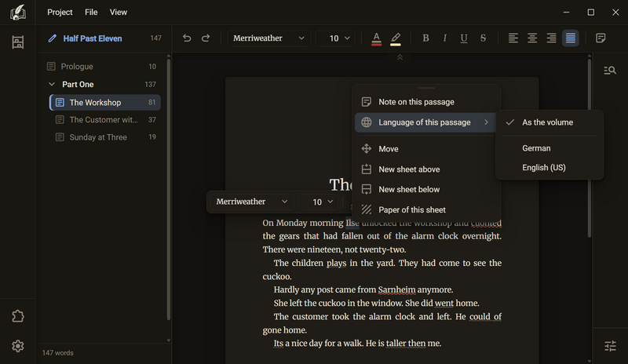Collapse the toolbar with double chevron
The height and width of the screenshot is (364, 628).
pyautogui.click(x=400, y=58)
